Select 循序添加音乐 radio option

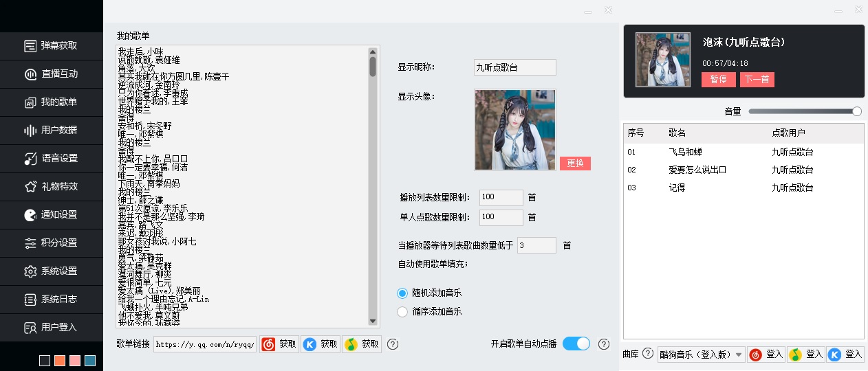click(403, 312)
